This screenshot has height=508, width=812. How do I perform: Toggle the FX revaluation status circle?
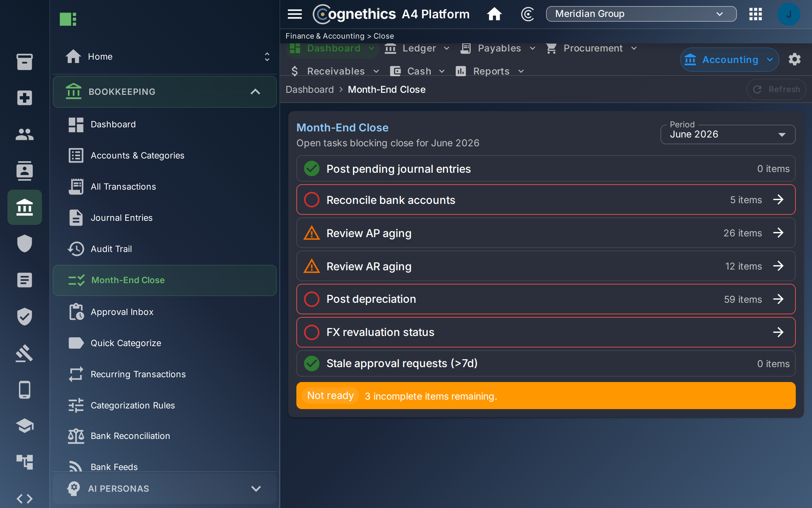[x=312, y=332]
